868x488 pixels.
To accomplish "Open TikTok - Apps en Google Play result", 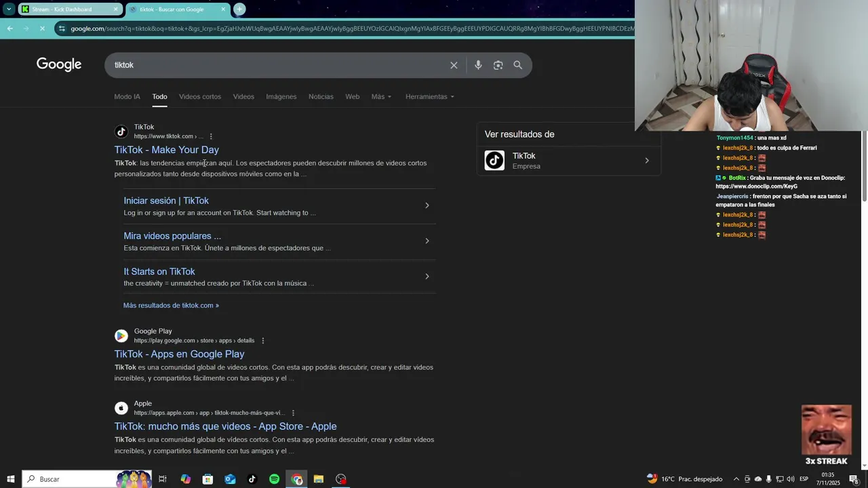I will (179, 354).
